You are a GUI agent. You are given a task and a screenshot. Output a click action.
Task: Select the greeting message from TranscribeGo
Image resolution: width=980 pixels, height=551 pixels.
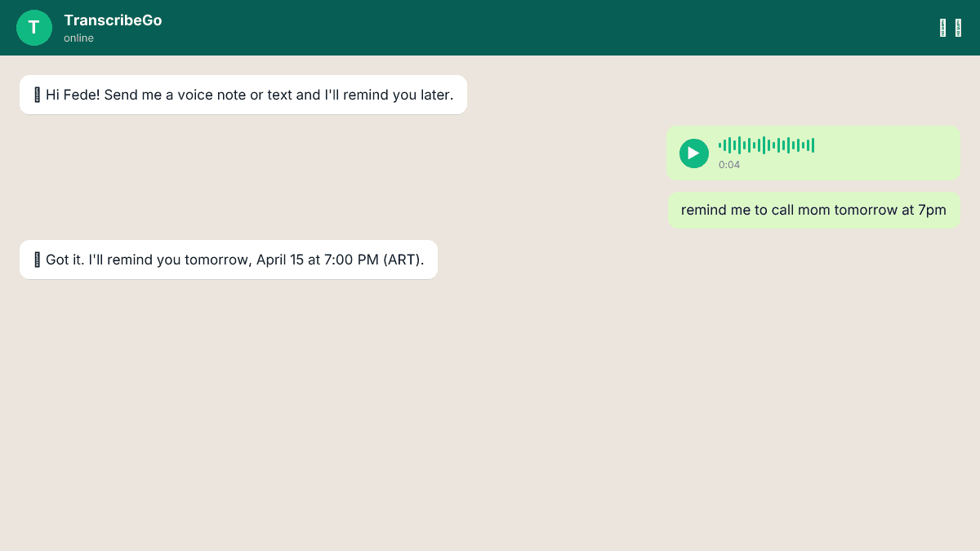click(243, 95)
